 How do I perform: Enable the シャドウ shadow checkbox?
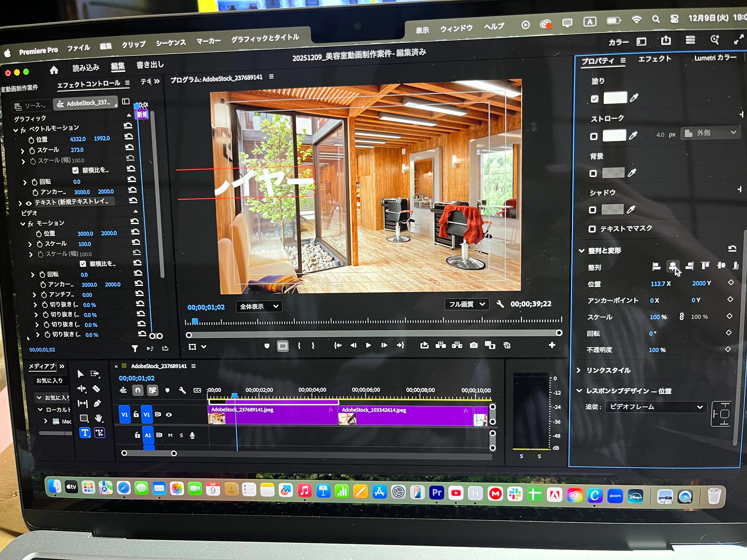tap(592, 210)
